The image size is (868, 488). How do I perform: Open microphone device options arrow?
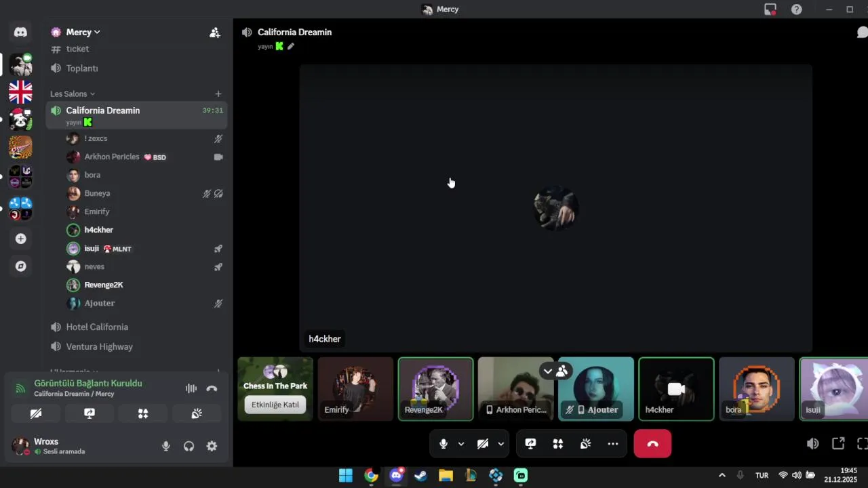(x=461, y=444)
